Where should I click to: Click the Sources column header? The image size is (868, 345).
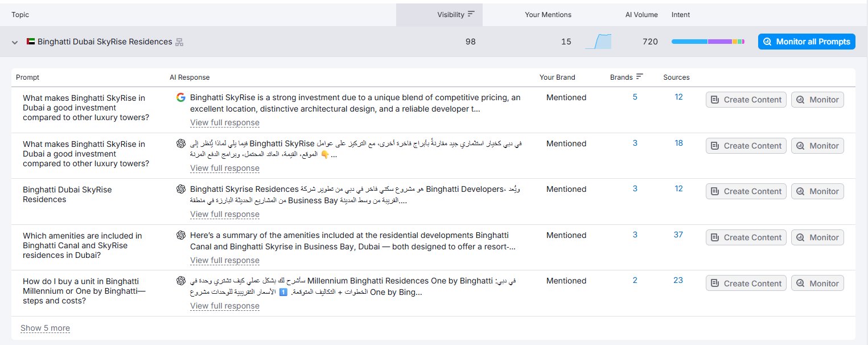676,77
